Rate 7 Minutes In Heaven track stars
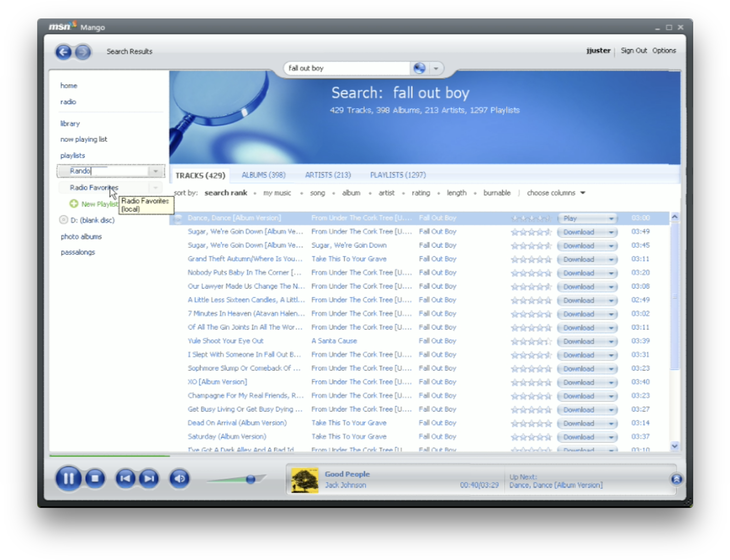The height and width of the screenshot is (560, 730). point(531,314)
